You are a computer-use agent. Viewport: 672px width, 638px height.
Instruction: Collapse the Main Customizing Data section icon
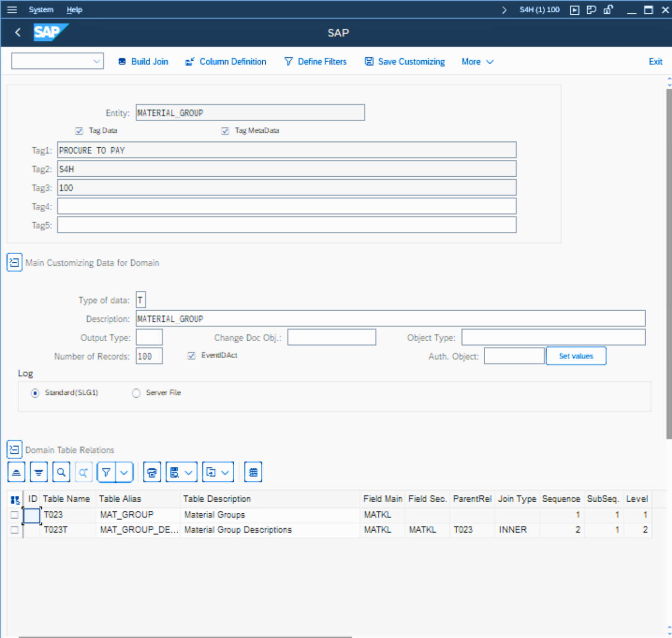pyautogui.click(x=14, y=262)
